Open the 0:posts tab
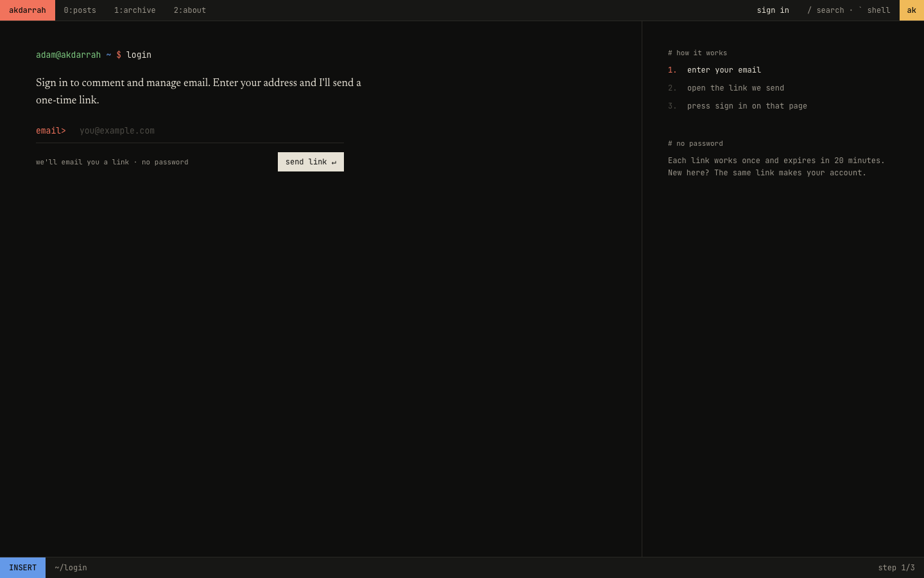Image resolution: width=924 pixels, height=578 pixels. coord(80,10)
